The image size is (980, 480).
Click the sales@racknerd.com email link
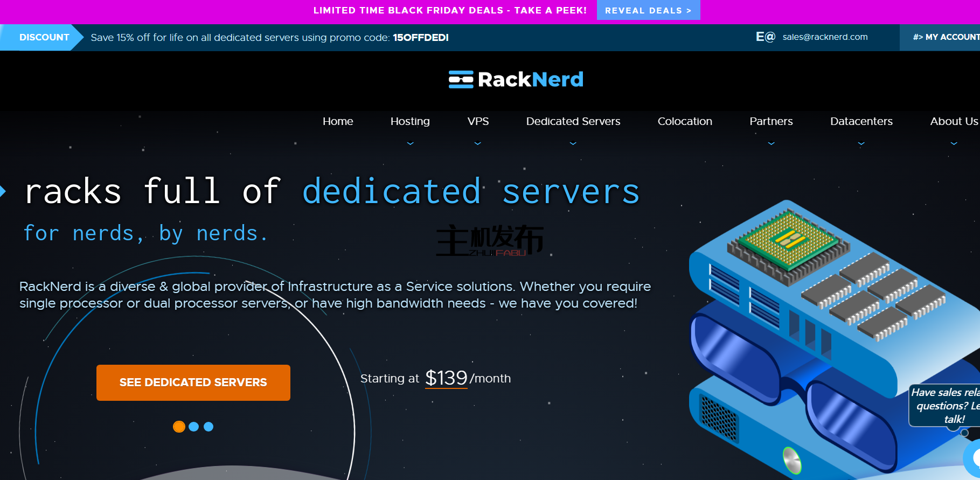(825, 37)
